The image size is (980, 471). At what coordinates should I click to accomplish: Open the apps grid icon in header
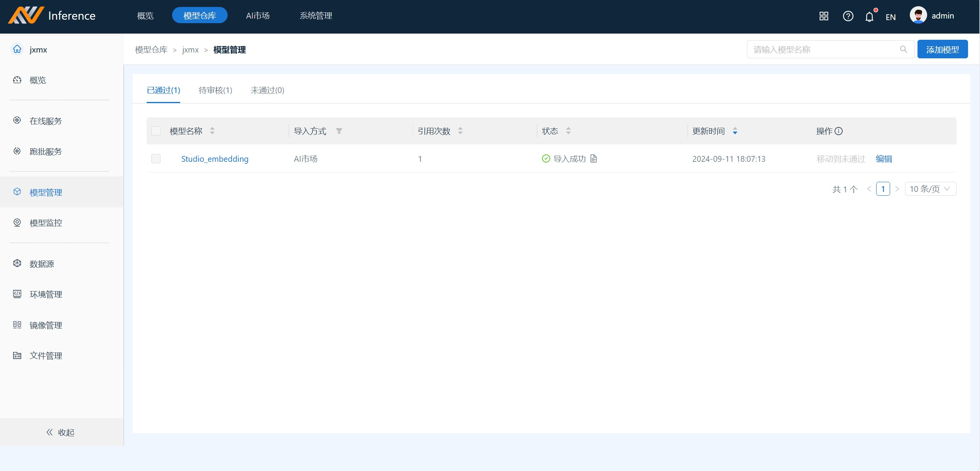(824, 16)
